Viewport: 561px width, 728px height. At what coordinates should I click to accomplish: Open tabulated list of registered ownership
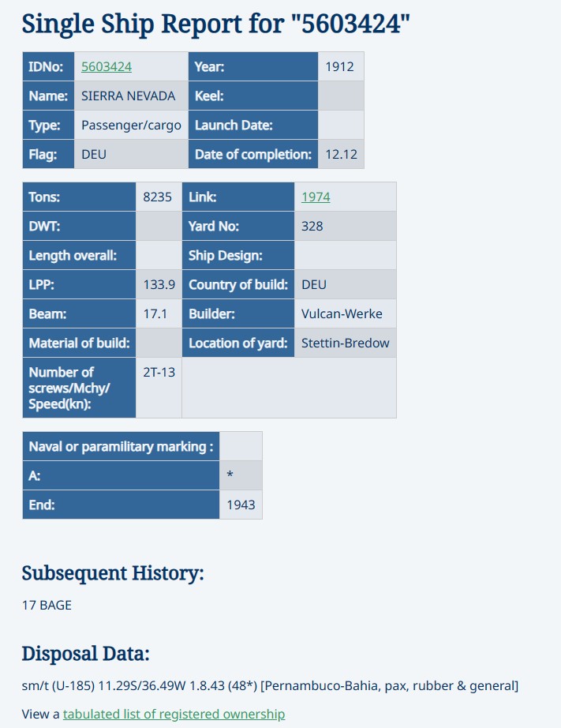tap(174, 714)
